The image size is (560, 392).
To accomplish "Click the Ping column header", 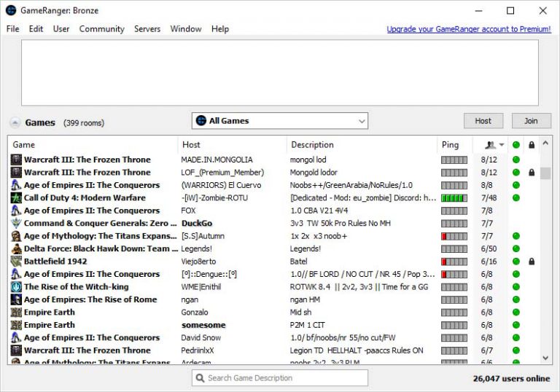I will 451,145.
